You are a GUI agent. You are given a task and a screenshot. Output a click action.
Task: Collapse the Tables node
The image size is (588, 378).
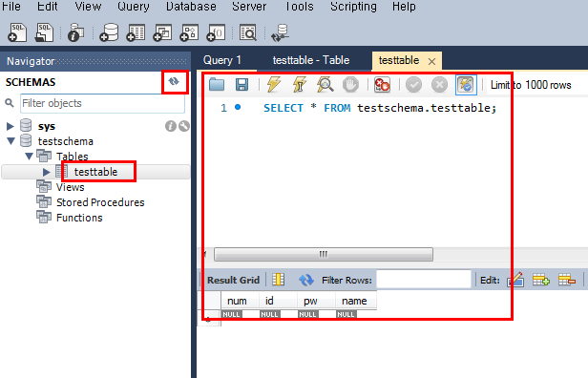point(29,156)
